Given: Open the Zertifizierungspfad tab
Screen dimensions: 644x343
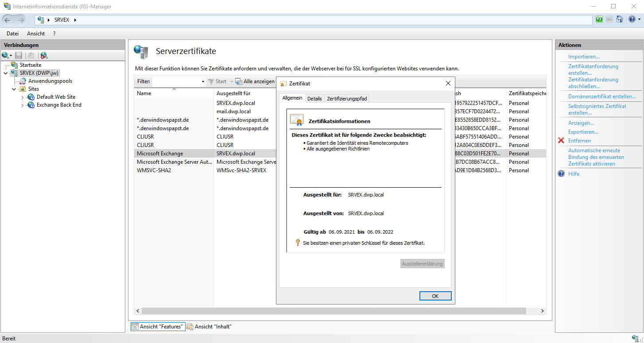Looking at the screenshot, I should point(347,99).
